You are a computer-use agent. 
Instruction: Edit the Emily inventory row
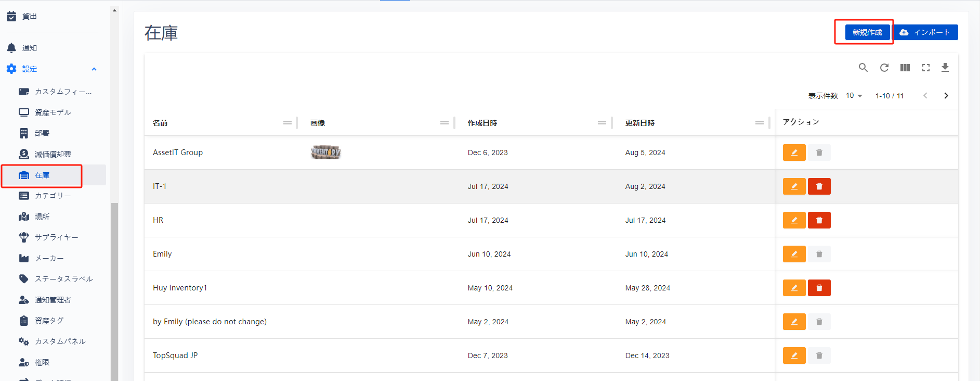[x=794, y=254]
